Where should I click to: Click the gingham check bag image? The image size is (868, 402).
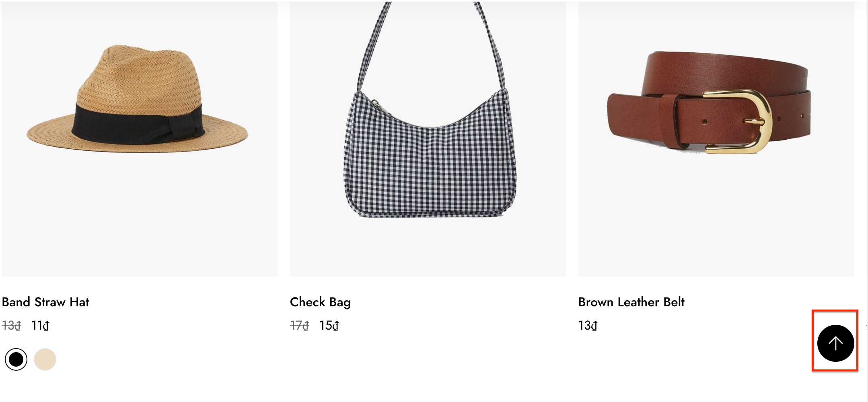(428, 139)
